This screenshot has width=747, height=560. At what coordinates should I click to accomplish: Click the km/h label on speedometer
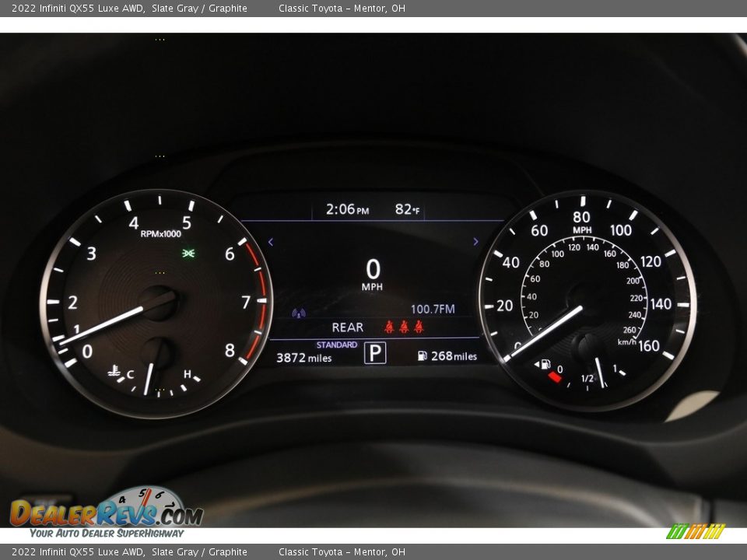[x=627, y=342]
